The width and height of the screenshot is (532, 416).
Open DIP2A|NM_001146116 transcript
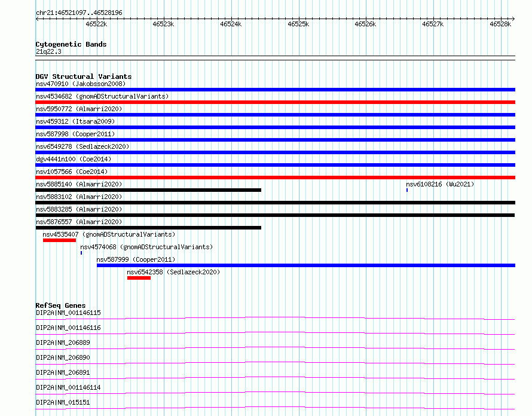[68, 328]
